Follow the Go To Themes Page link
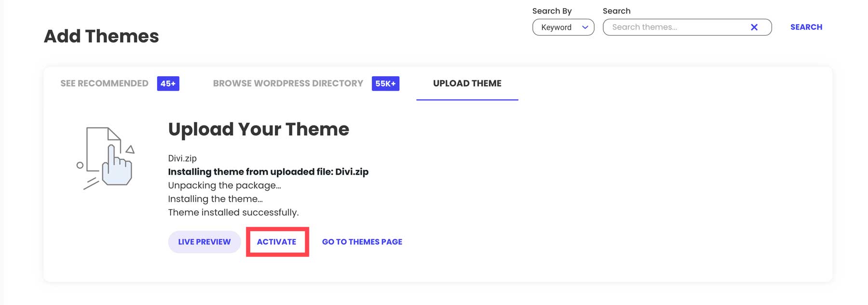Image resolution: width=868 pixels, height=305 pixels. pos(362,242)
